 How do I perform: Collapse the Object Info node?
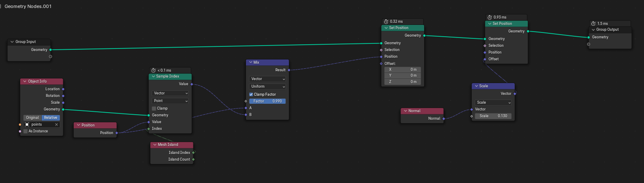25,81
